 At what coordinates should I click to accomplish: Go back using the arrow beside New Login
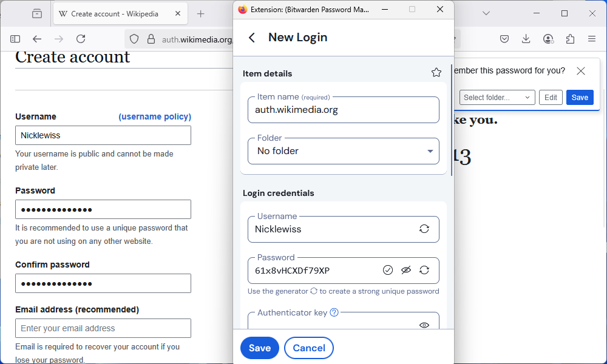[252, 38]
